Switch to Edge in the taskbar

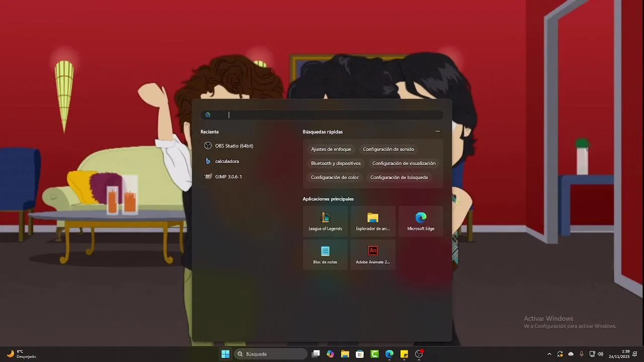tap(389, 354)
